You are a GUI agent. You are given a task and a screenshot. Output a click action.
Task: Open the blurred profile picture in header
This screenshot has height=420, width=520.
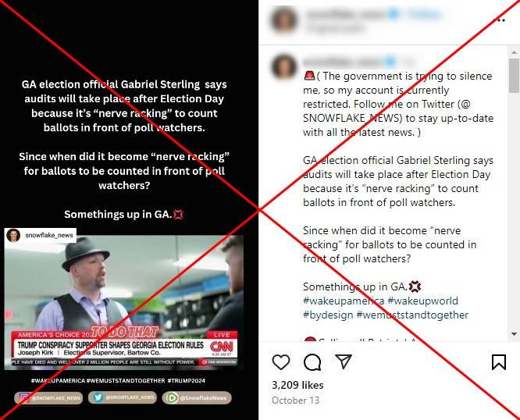tap(284, 20)
